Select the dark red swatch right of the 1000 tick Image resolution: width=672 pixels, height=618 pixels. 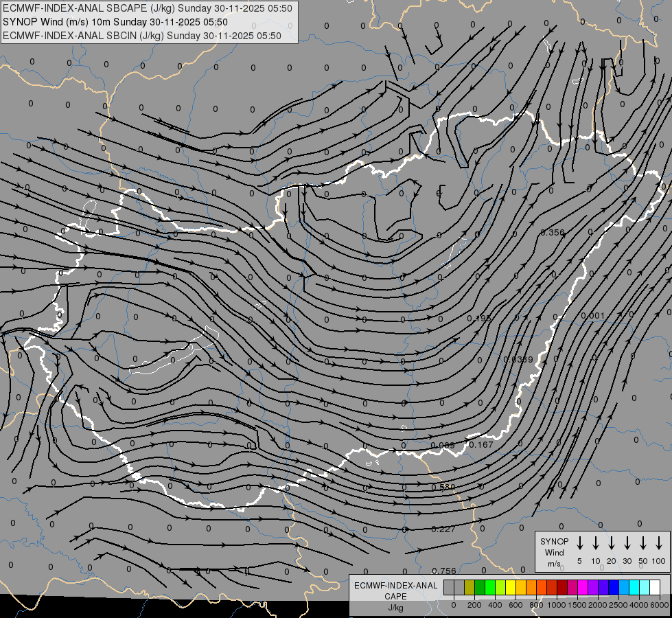pyautogui.click(x=562, y=587)
